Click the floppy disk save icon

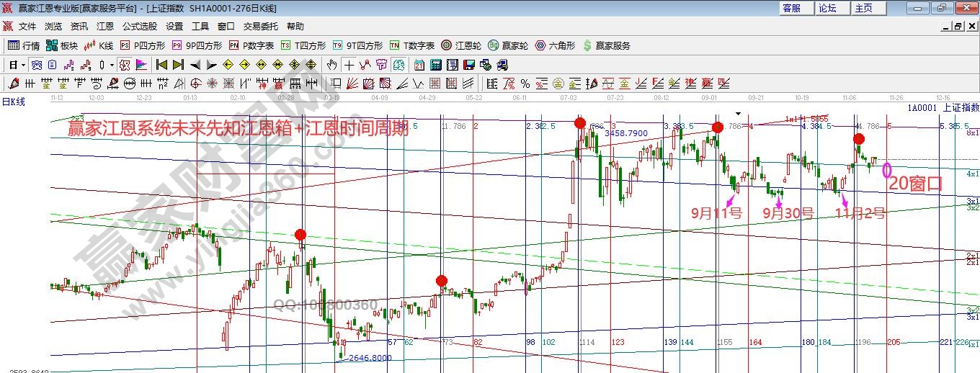coord(468,65)
